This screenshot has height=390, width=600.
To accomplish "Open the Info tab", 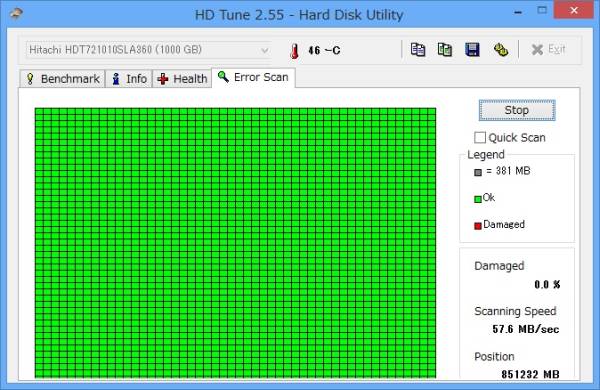I will [x=129, y=79].
